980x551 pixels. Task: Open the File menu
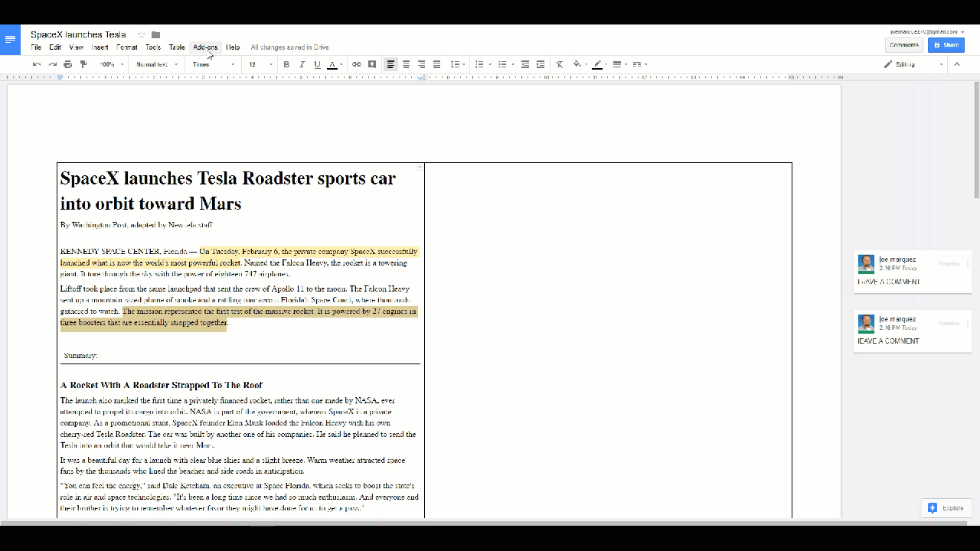coord(36,47)
